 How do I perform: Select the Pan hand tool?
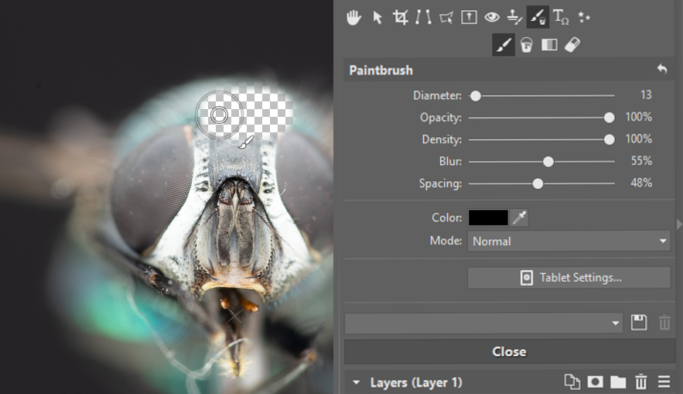(354, 17)
